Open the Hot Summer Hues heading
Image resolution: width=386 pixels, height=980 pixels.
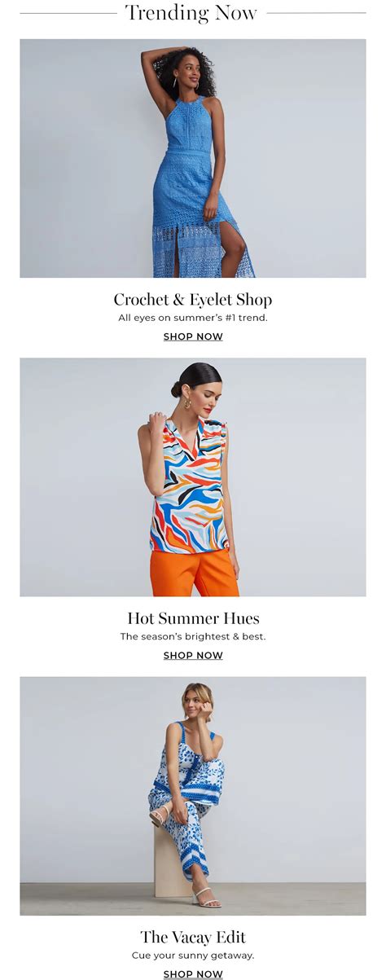193,617
